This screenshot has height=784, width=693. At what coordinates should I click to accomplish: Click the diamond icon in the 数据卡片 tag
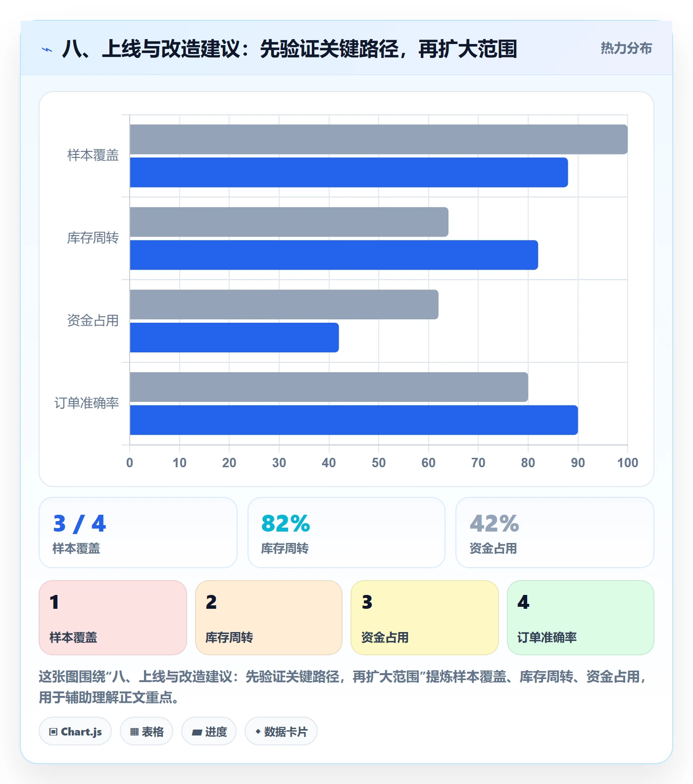tap(258, 731)
